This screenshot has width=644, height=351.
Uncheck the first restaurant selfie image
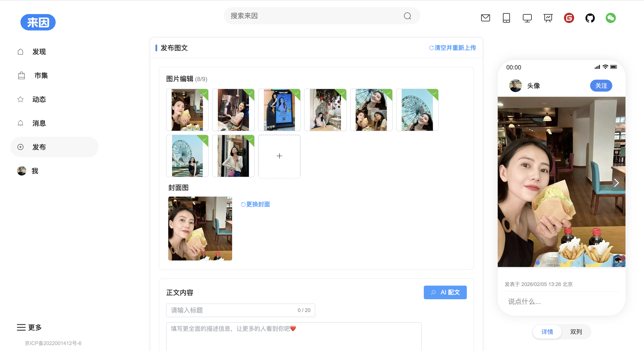tap(204, 93)
